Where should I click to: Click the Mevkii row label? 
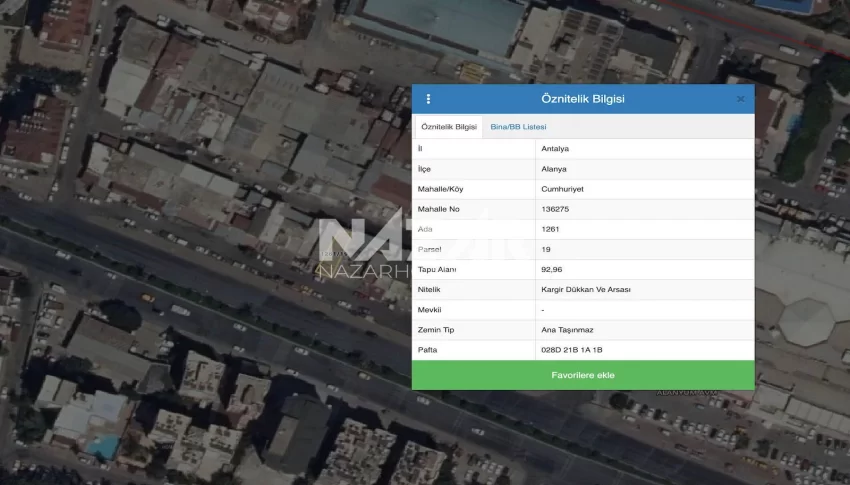428,310
